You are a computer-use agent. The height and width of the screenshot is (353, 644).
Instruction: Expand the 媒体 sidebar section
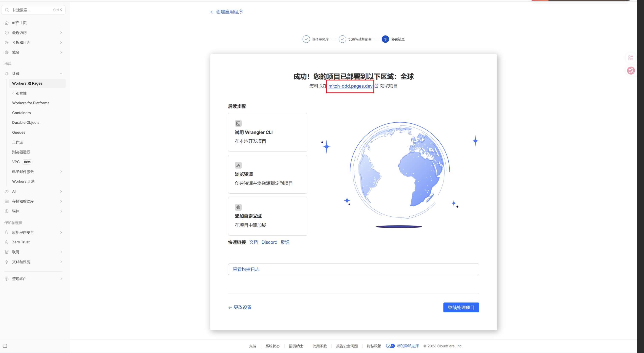click(x=61, y=211)
